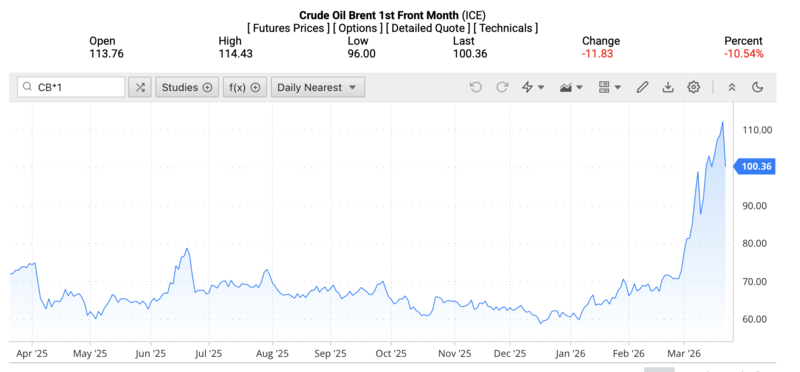Click the Last value 100.36 in header

470,54
